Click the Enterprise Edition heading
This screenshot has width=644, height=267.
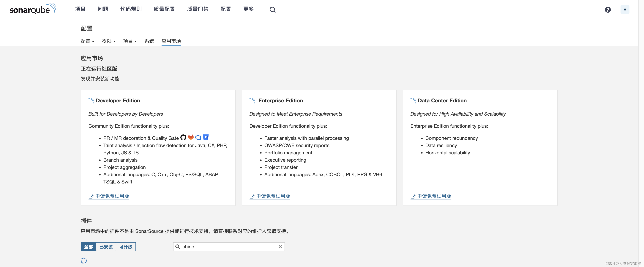[x=280, y=101]
